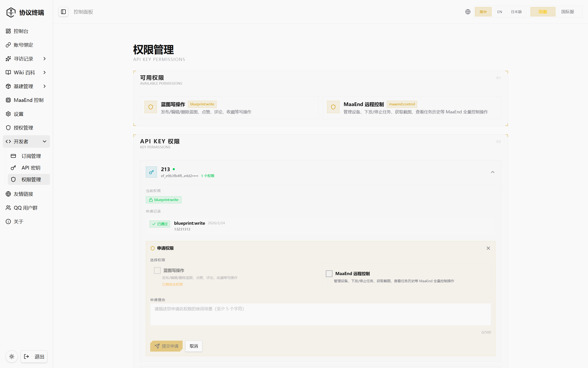
Task: Click the 授权管理 shield icon
Action: pos(8,127)
